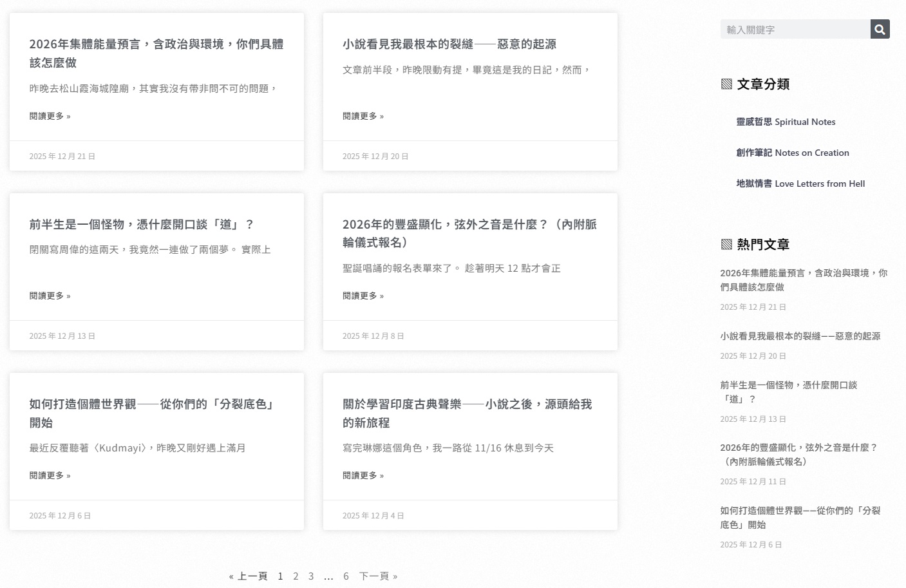Click 閱讀更多 under the 2026年集體能量預言 post
The image size is (906, 588).
[50, 116]
